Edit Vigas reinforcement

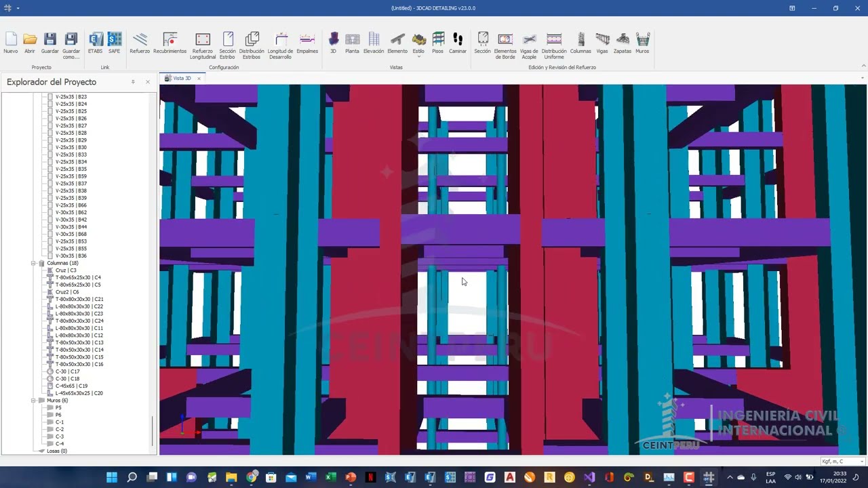point(602,43)
